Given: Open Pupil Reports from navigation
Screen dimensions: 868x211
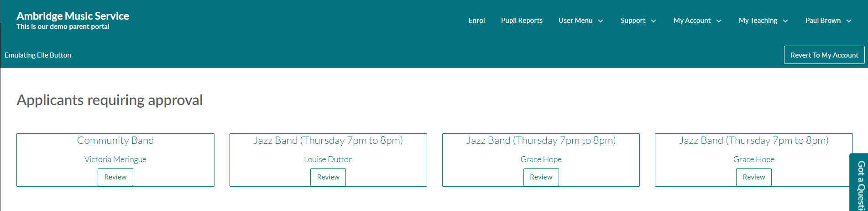Looking at the screenshot, I should click(522, 21).
